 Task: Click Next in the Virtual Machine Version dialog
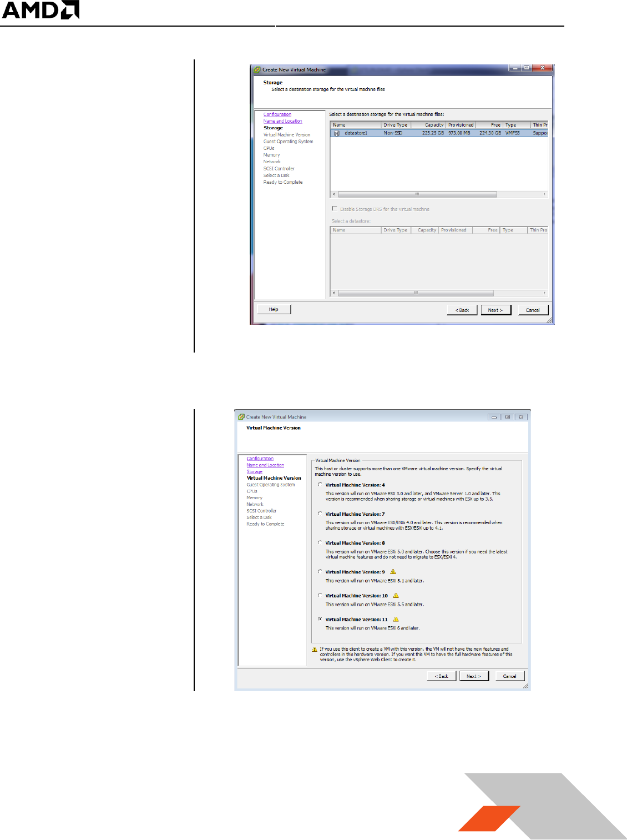click(x=474, y=676)
